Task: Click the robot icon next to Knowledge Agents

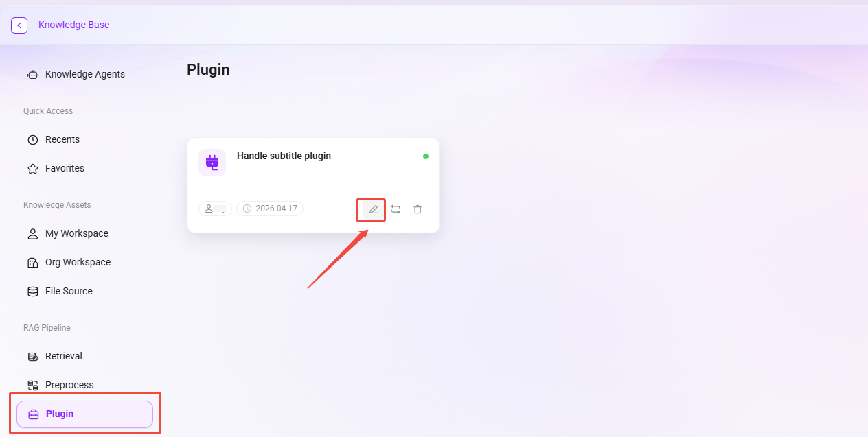Action: point(32,74)
